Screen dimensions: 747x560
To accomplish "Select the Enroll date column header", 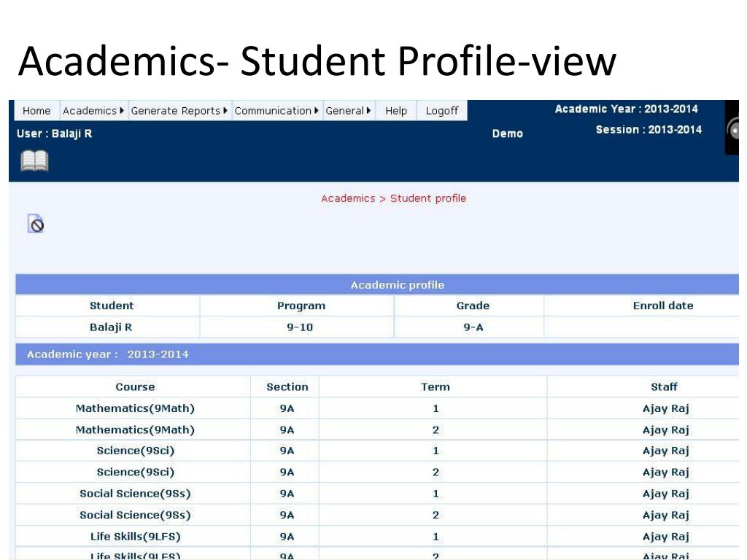I will click(x=662, y=306).
